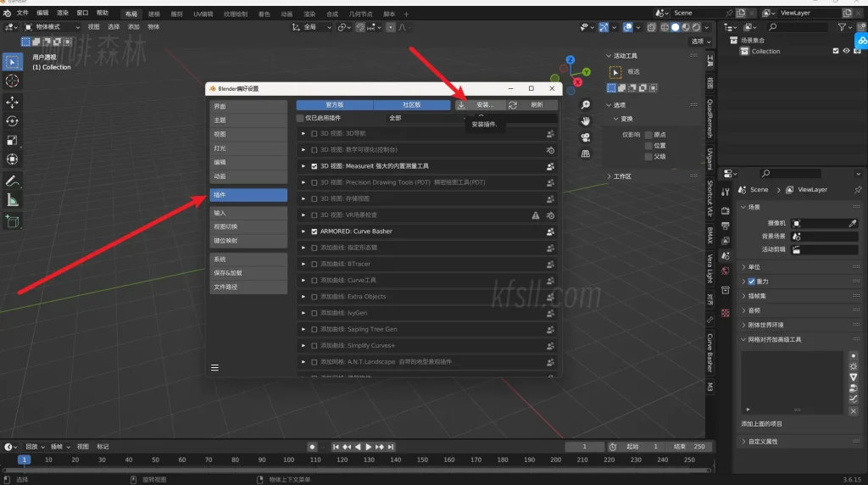Click frame 100 on the timeline ruler
Screen dimensions: 868x485
[x=289, y=460]
